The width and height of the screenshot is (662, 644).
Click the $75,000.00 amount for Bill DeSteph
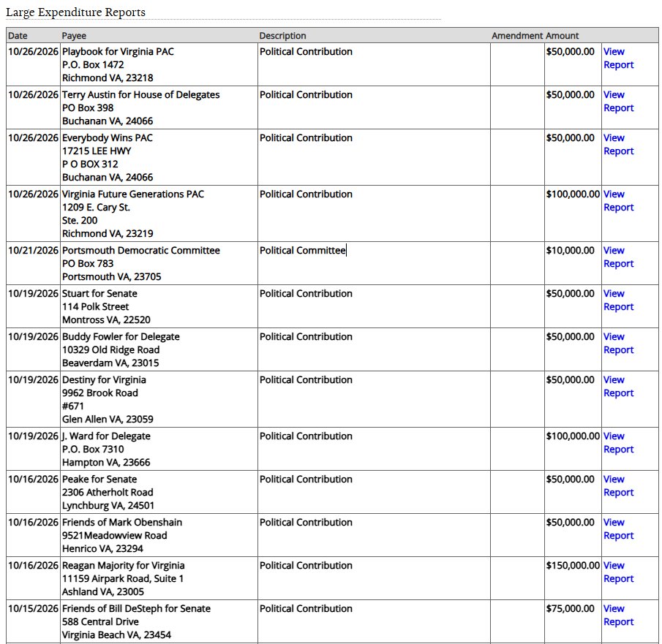(x=570, y=608)
